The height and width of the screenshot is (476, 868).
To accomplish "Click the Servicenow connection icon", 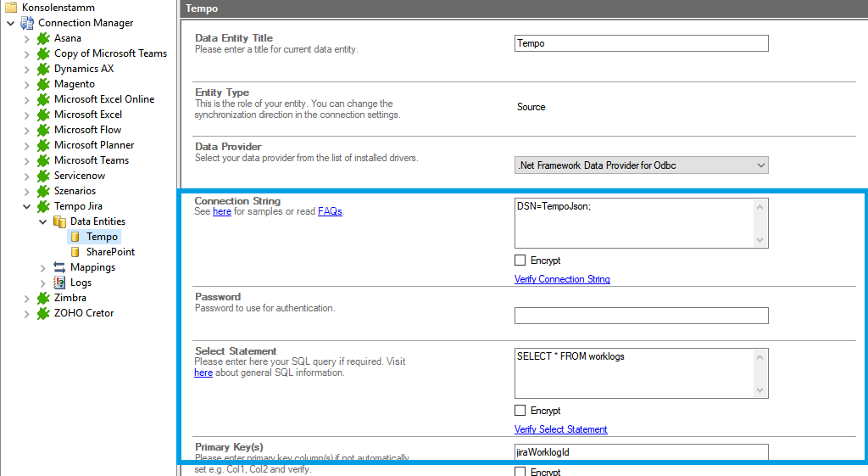I will pyautogui.click(x=43, y=176).
